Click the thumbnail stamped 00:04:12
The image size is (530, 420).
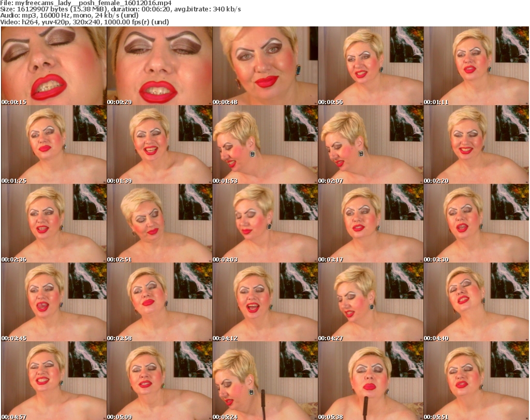click(266, 302)
